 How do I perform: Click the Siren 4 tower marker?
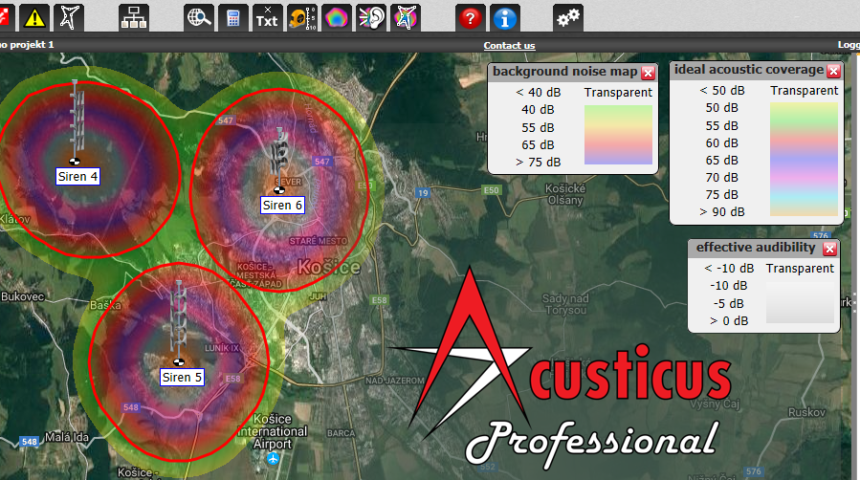point(75,122)
